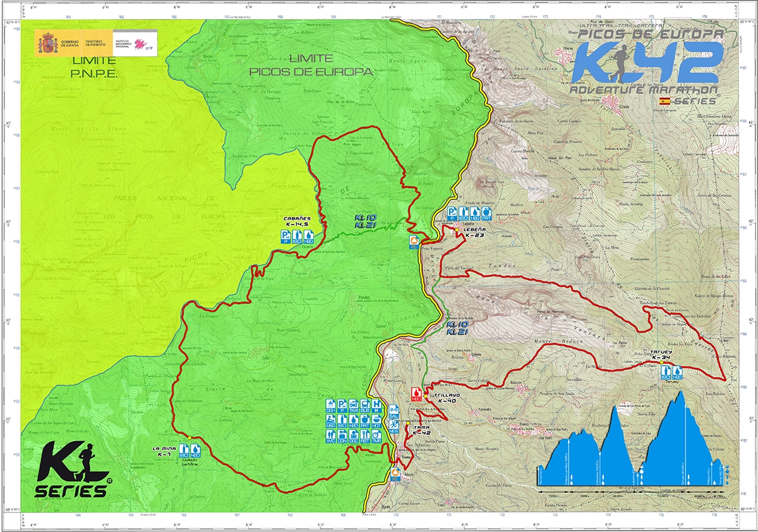The width and height of the screenshot is (758, 532).
Task: Select the RST restaurant icon
Action: [365, 437]
